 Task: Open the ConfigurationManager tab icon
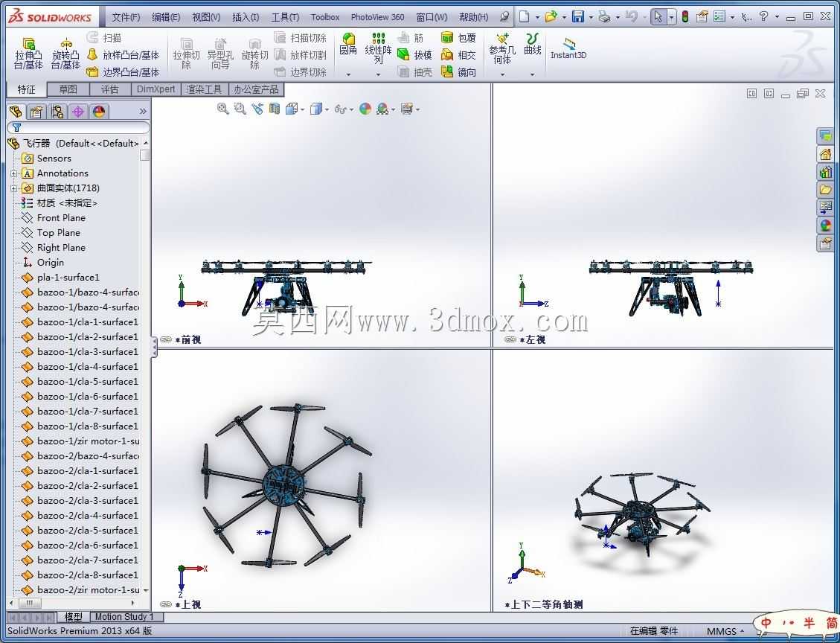tap(57, 112)
